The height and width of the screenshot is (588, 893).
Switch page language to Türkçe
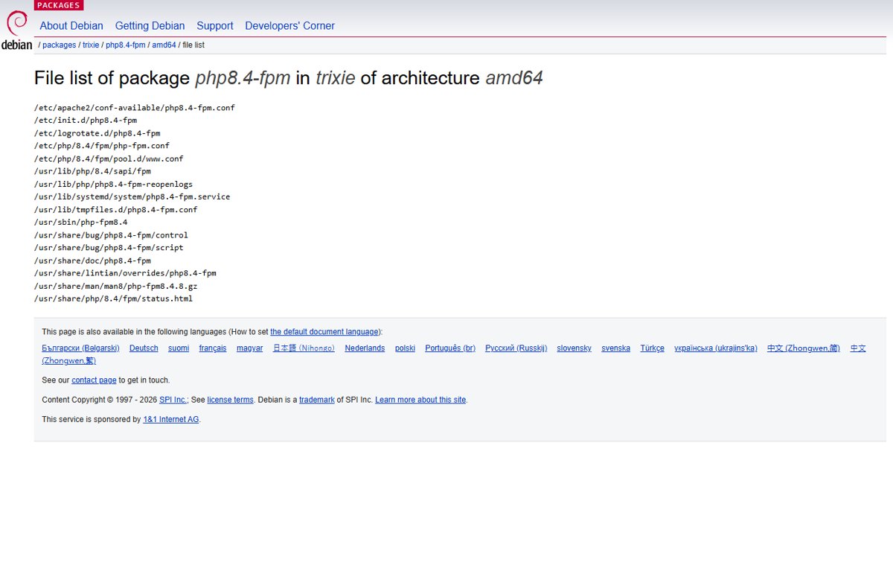[652, 348]
